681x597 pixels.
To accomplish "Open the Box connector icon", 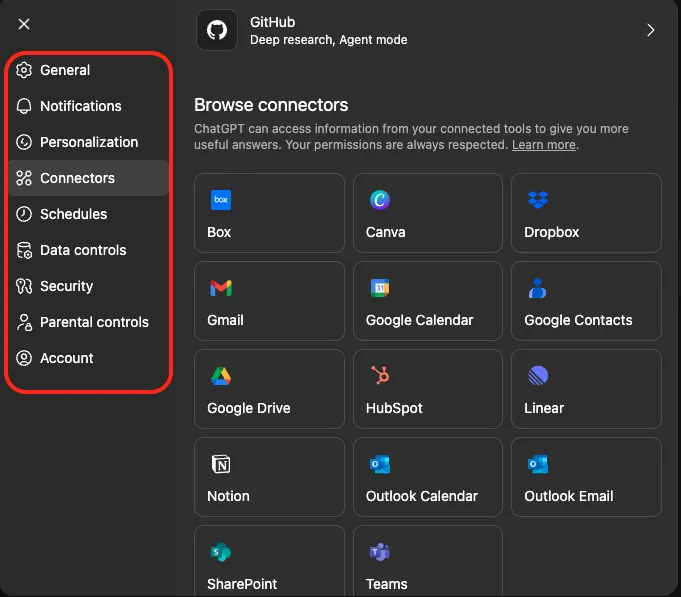I will click(x=221, y=201).
